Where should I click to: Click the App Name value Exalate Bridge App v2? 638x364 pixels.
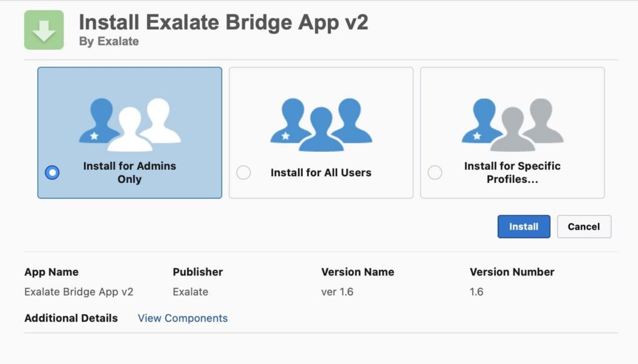pyautogui.click(x=79, y=291)
